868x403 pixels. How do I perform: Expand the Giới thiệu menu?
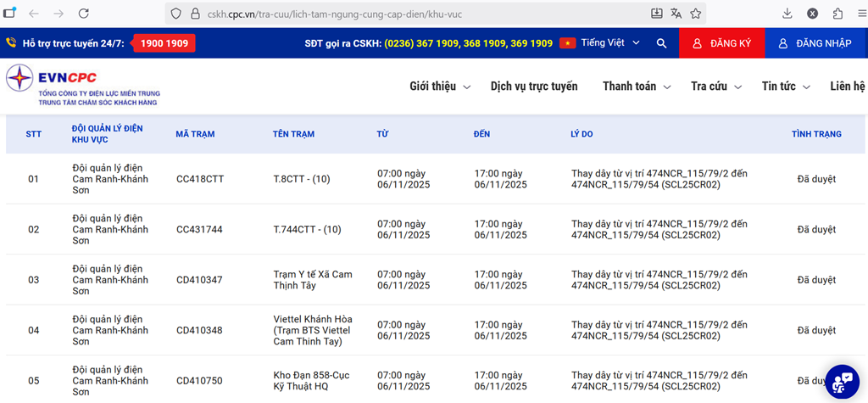point(439,87)
